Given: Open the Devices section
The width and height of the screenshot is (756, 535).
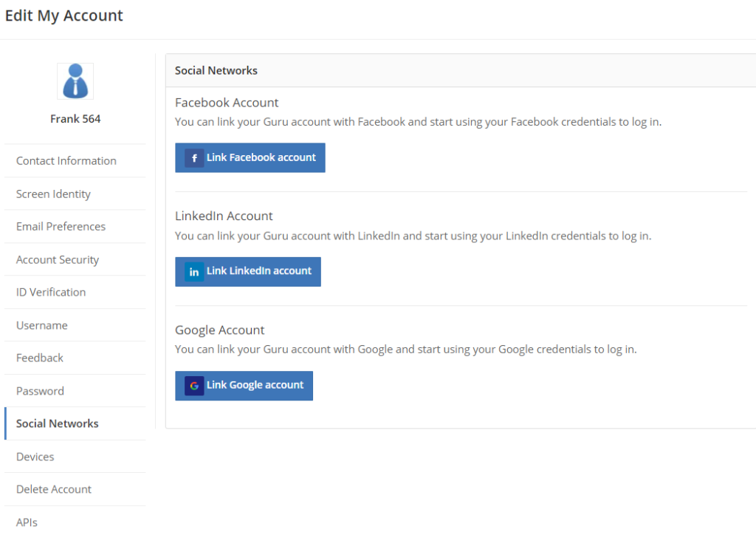Looking at the screenshot, I should [35, 457].
